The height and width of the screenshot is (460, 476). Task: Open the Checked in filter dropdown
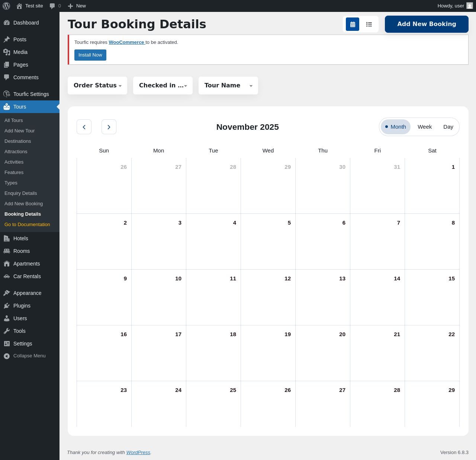(163, 86)
